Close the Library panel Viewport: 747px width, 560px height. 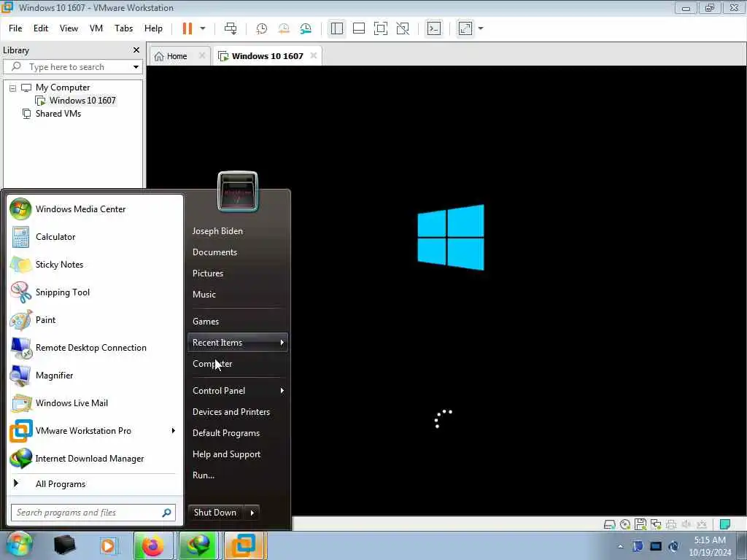click(136, 50)
